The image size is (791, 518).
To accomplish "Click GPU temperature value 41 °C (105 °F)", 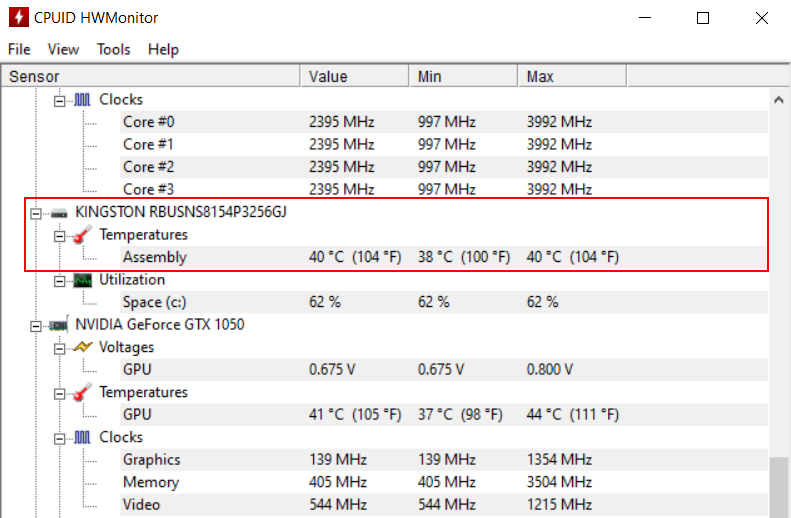I will [x=355, y=415].
